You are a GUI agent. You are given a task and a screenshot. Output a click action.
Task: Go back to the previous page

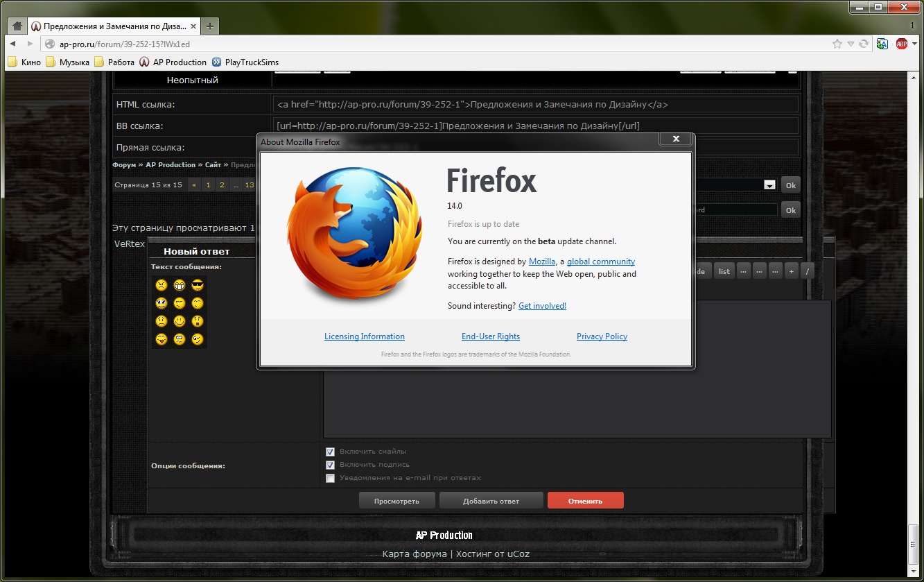[x=12, y=44]
